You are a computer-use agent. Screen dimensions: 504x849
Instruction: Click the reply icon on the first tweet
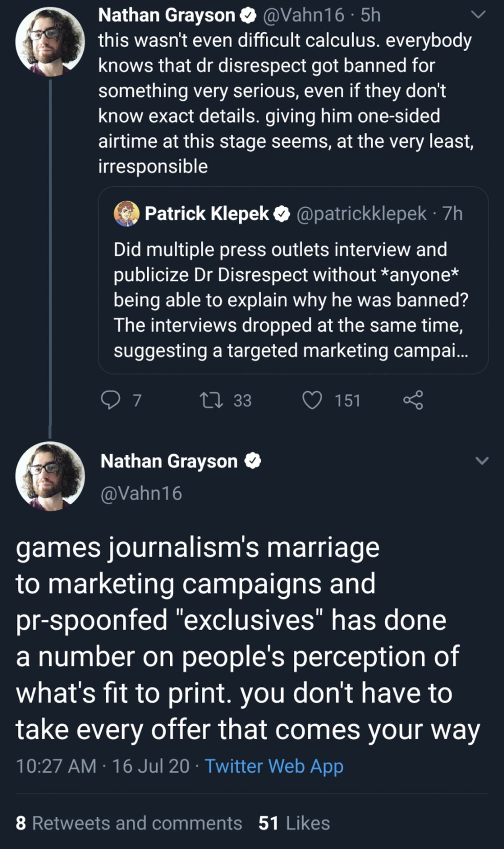(x=110, y=400)
